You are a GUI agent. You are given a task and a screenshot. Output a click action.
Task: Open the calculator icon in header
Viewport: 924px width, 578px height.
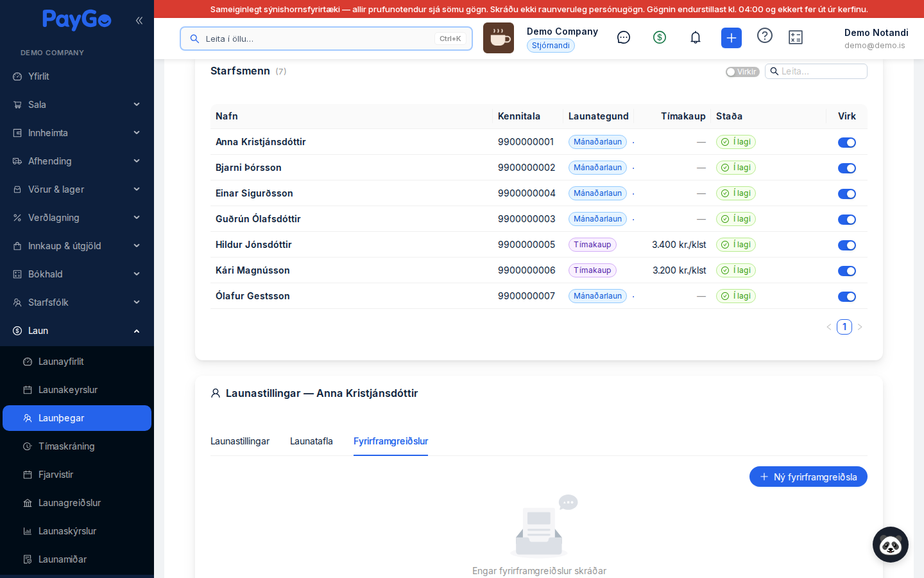coord(796,37)
